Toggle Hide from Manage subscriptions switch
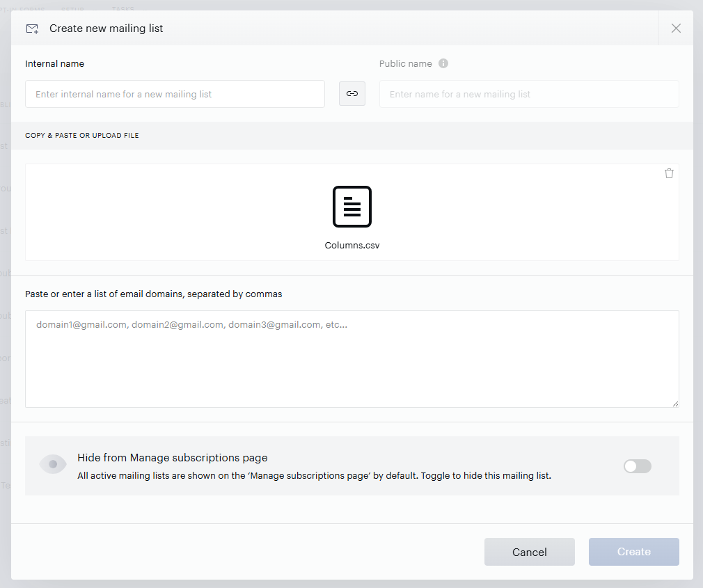The height and width of the screenshot is (588, 703). [x=637, y=466]
